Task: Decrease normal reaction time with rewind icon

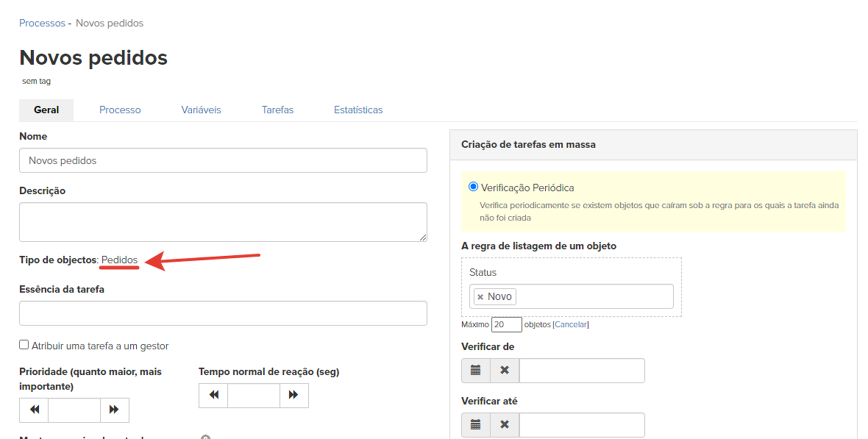Action: (x=213, y=396)
